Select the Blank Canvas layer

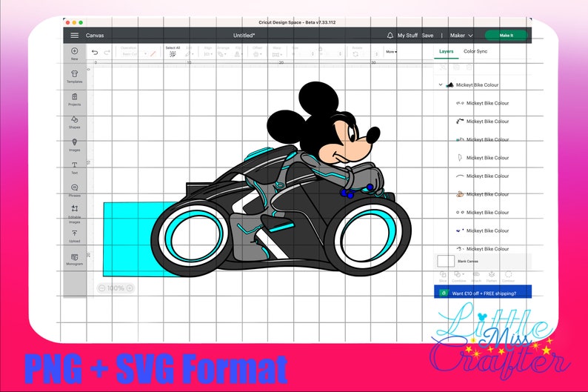pos(483,261)
